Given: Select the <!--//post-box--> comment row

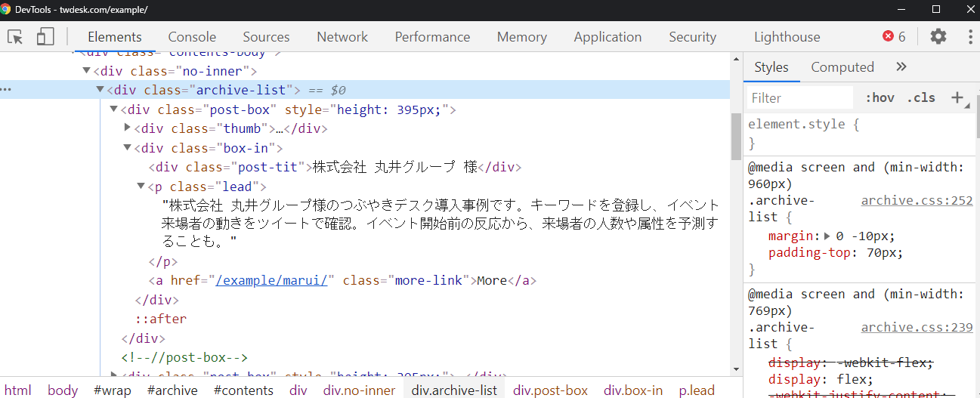Looking at the screenshot, I should 184,357.
